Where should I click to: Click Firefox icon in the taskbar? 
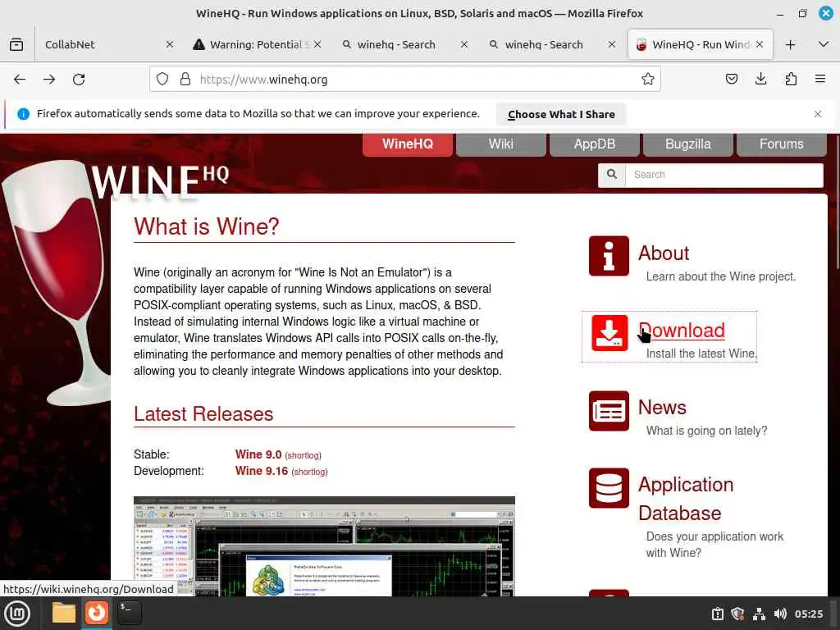point(97,613)
